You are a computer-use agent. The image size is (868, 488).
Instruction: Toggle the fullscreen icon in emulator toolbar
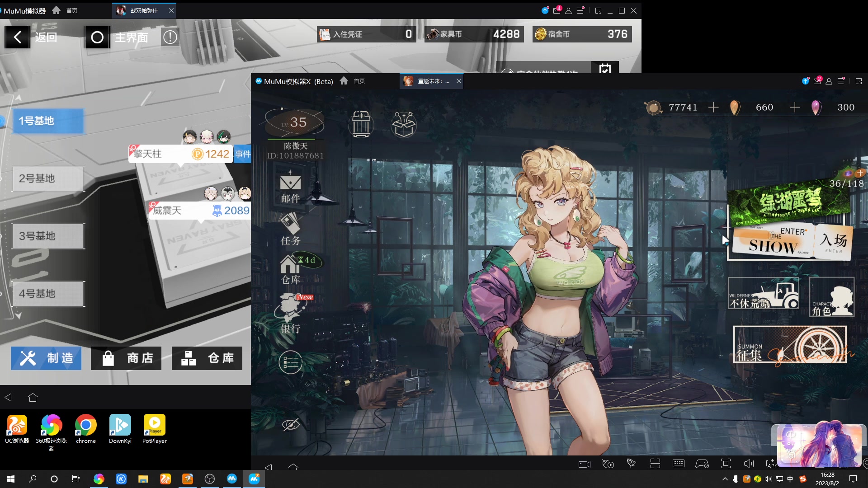coord(726,464)
